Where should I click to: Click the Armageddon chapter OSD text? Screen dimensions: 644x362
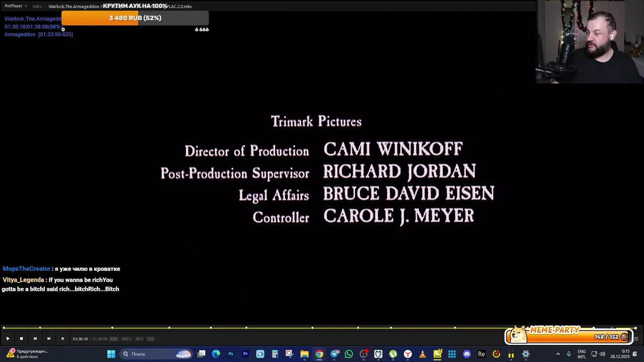39,34
